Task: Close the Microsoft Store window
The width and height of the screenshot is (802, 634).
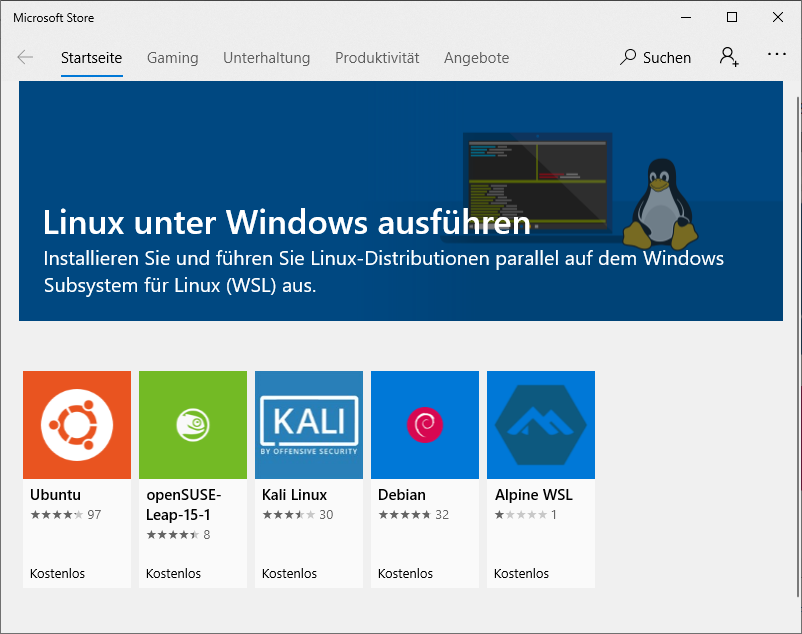Action: (778, 17)
